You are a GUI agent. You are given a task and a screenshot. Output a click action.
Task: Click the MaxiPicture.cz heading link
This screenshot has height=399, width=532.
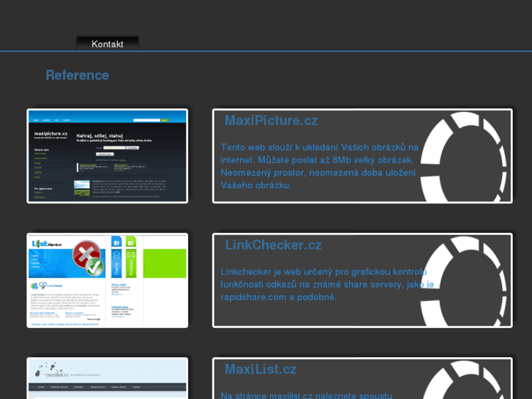[271, 121]
